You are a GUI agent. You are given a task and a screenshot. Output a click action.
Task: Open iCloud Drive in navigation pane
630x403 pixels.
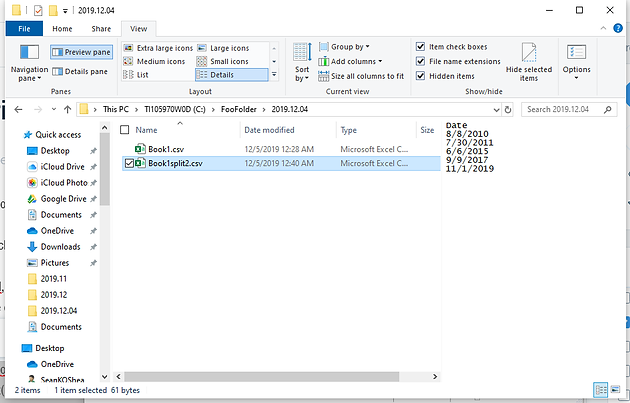(62, 167)
